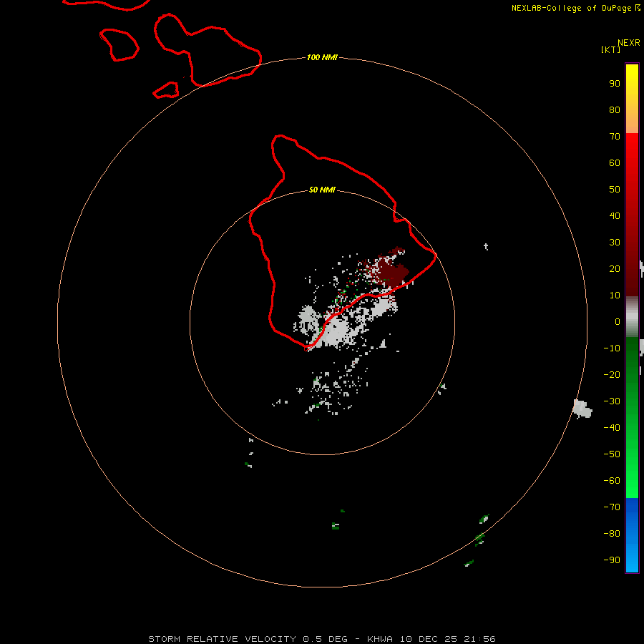Click the positive 20 knot scale value
This screenshot has width=644, height=644.
[x=615, y=268]
